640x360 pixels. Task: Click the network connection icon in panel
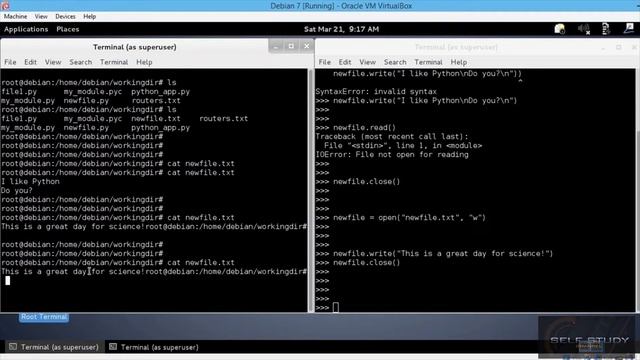point(606,29)
